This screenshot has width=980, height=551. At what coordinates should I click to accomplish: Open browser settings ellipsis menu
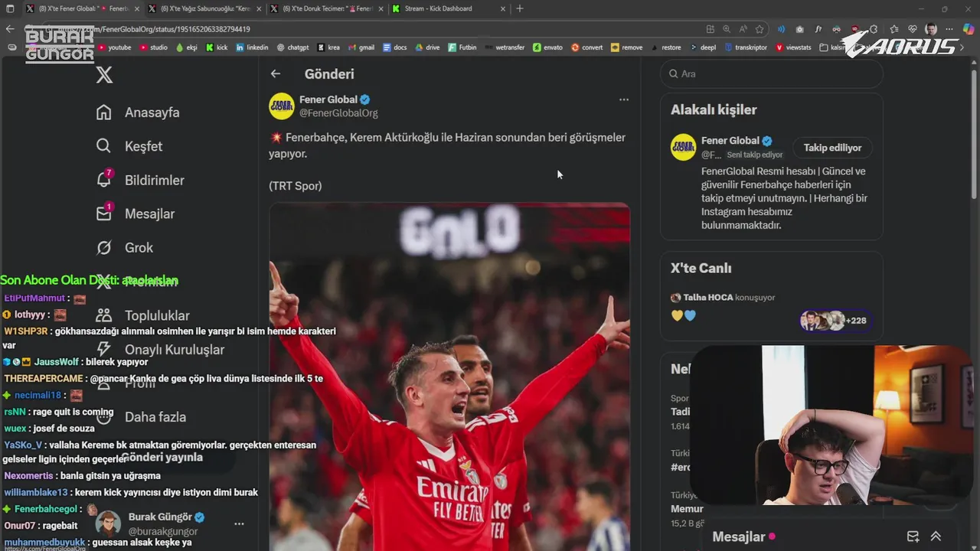click(950, 29)
